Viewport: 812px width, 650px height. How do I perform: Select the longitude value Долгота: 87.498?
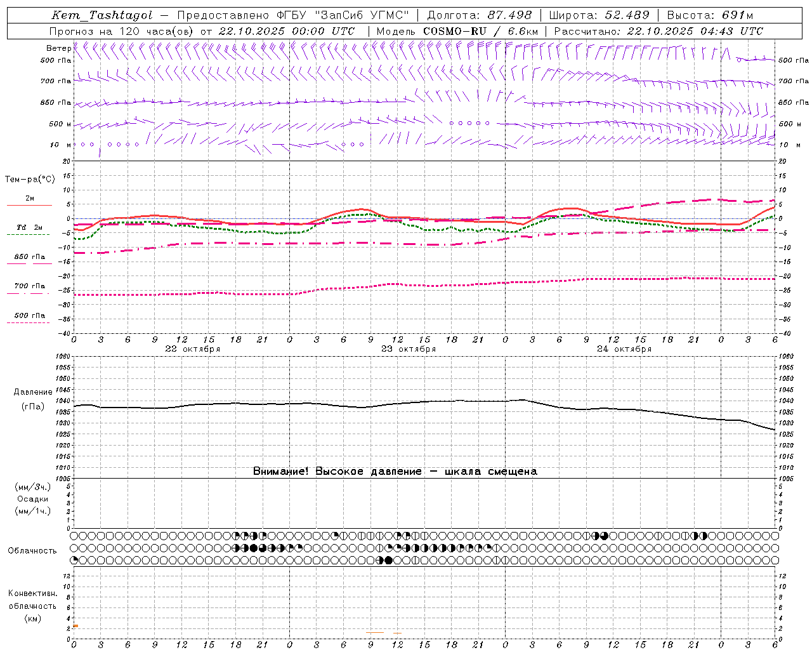tap(480, 16)
